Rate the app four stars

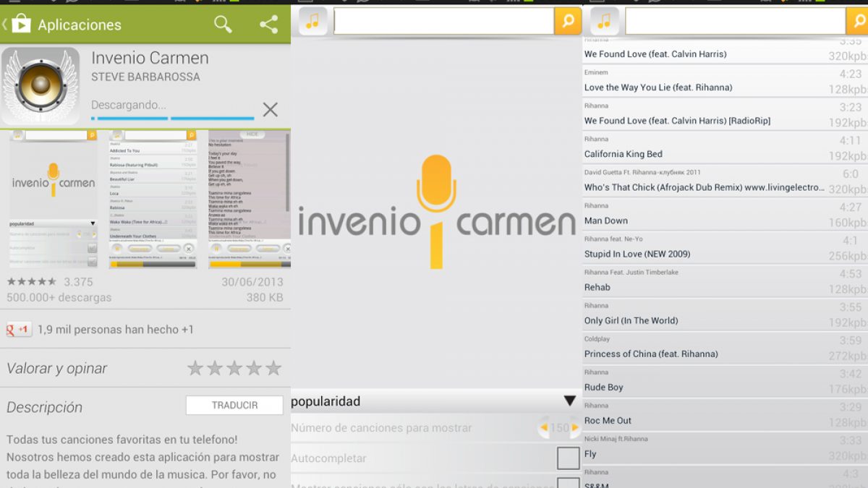[x=253, y=368]
